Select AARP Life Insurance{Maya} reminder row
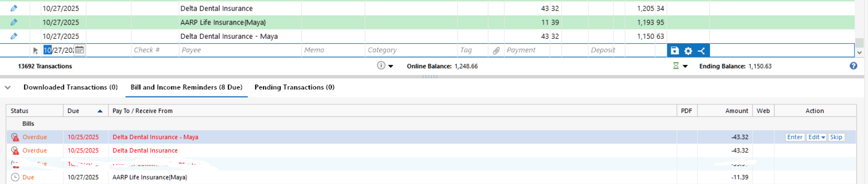The width and height of the screenshot is (868, 184). click(x=431, y=177)
